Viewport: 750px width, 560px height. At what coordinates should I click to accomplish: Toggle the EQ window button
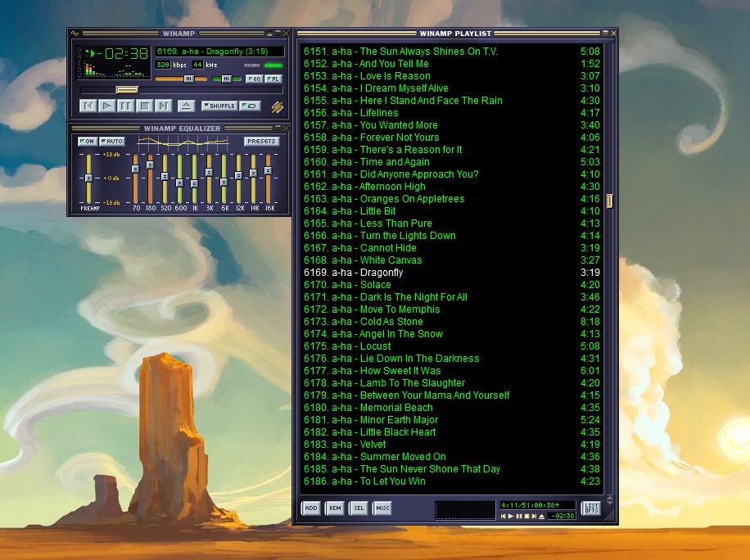pyautogui.click(x=254, y=79)
